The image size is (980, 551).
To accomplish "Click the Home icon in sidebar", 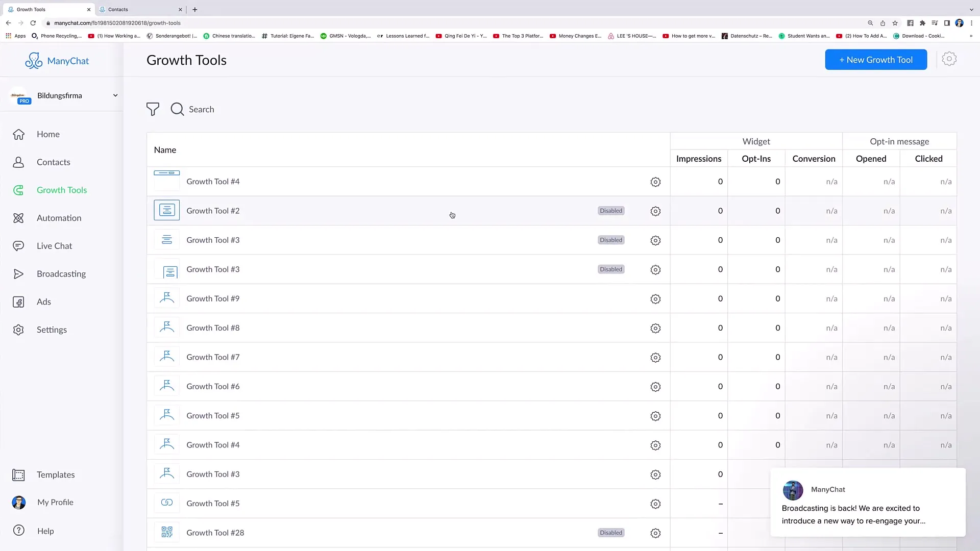I will pos(19,134).
